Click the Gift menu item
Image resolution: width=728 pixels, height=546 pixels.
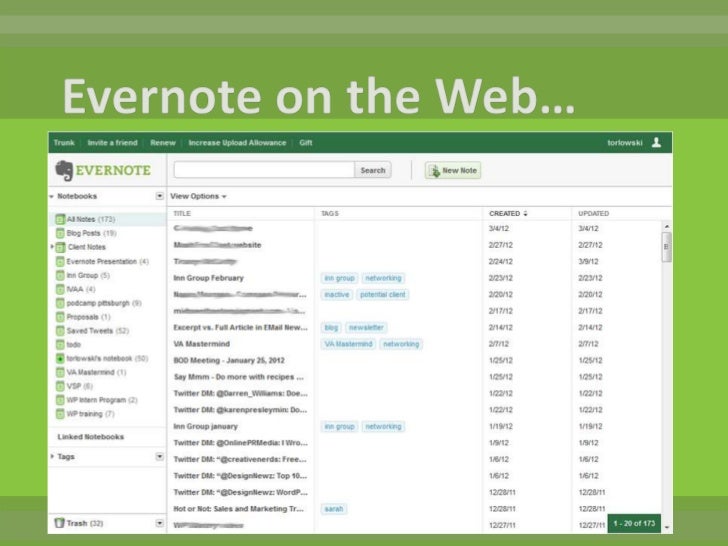306,143
